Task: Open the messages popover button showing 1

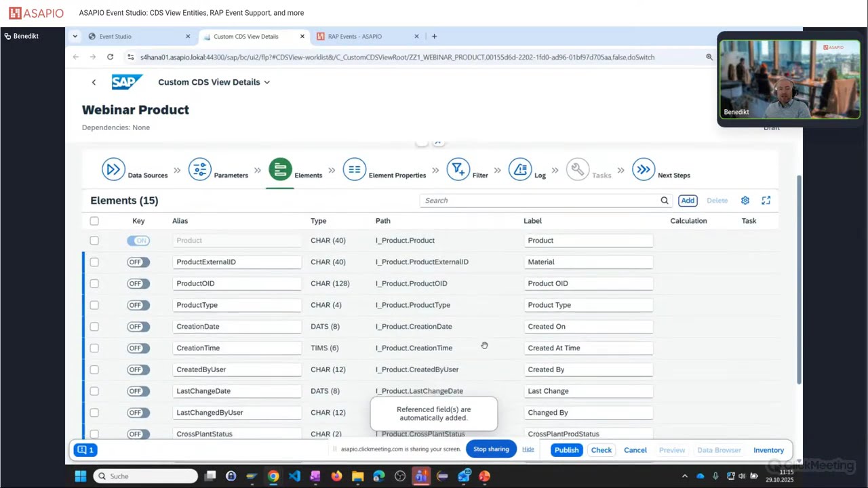Action: point(85,450)
